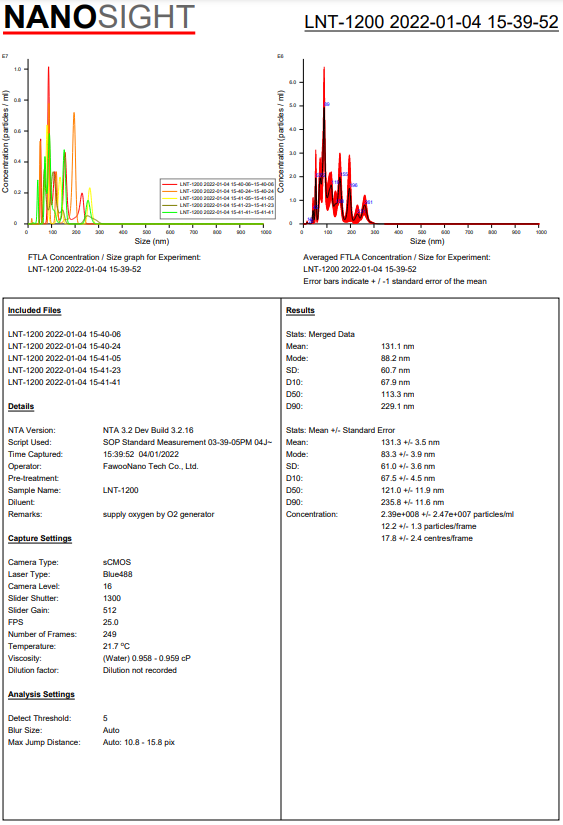Select included file 'LNT-1200 2022-01-04 15-40-06'
The height and width of the screenshot is (825, 563).
click(x=64, y=334)
